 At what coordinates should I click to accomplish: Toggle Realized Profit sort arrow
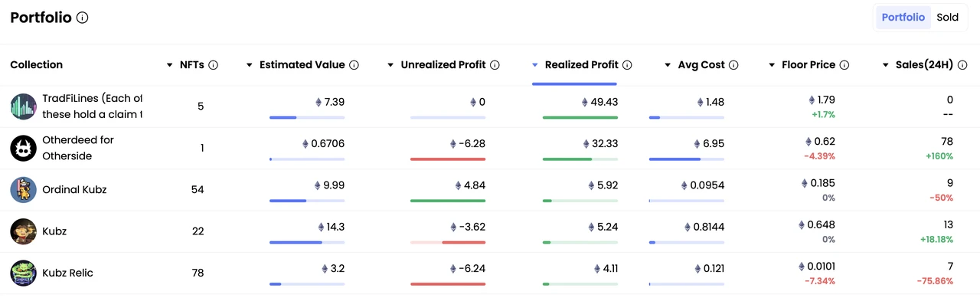[x=535, y=65]
